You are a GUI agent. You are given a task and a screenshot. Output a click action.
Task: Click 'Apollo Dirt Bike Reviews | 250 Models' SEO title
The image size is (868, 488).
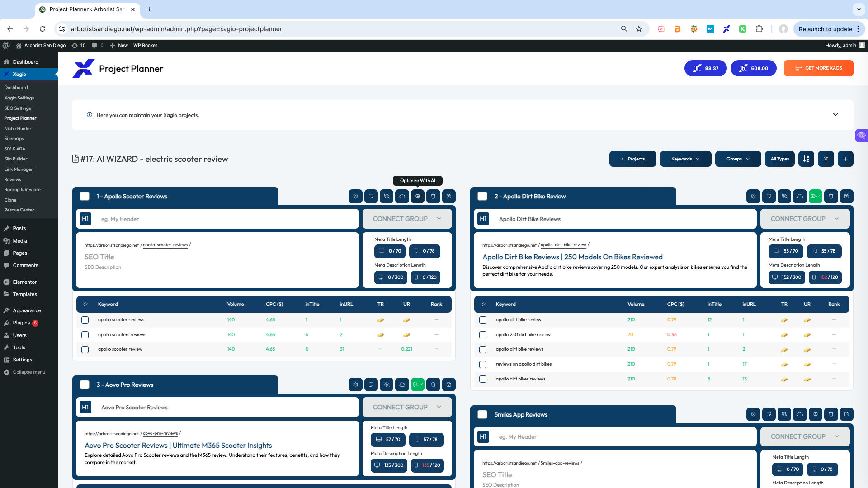click(x=572, y=257)
